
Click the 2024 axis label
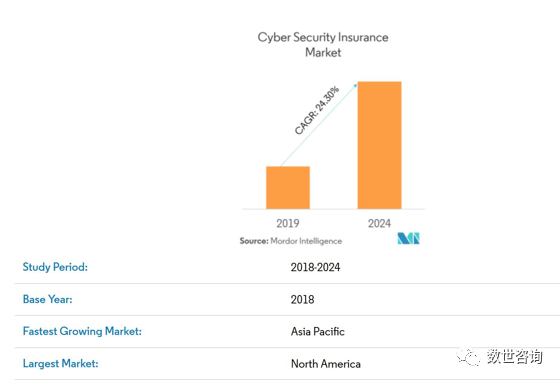(379, 223)
